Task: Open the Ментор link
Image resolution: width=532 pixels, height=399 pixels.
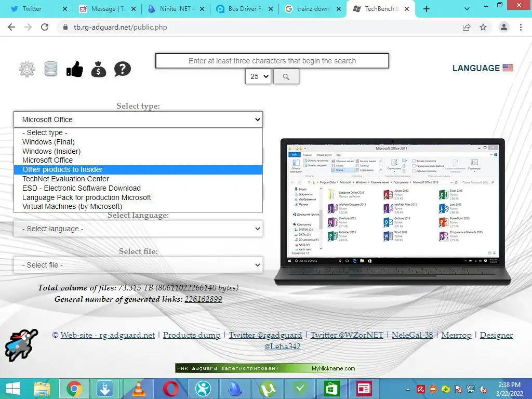Action: pyautogui.click(x=456, y=335)
